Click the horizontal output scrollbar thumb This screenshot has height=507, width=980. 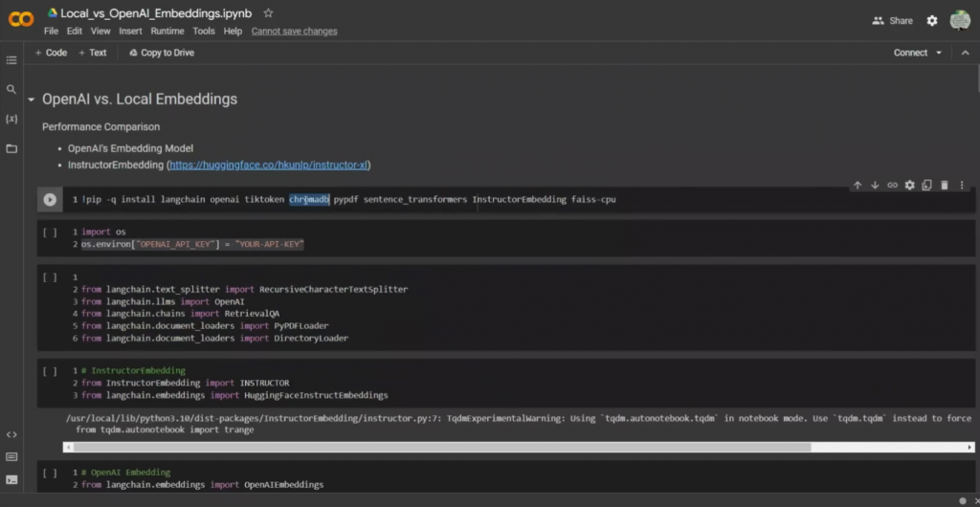[x=442, y=447]
